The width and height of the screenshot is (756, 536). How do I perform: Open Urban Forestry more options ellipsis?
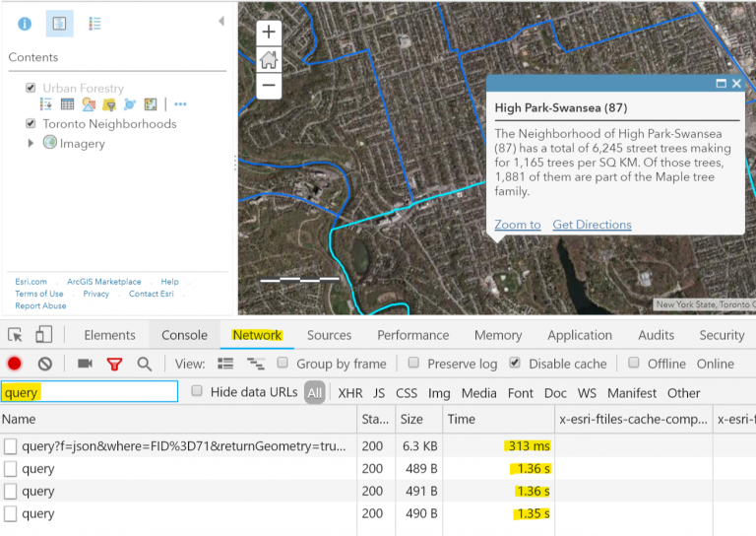(x=180, y=104)
